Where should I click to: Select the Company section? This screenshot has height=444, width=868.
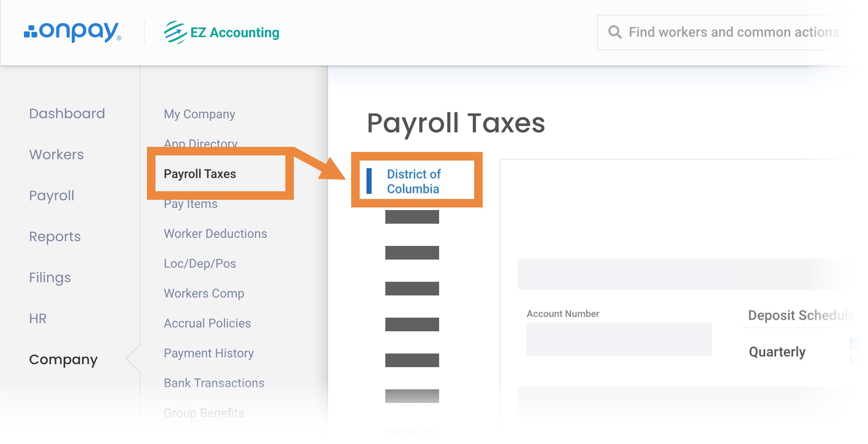[x=63, y=359]
